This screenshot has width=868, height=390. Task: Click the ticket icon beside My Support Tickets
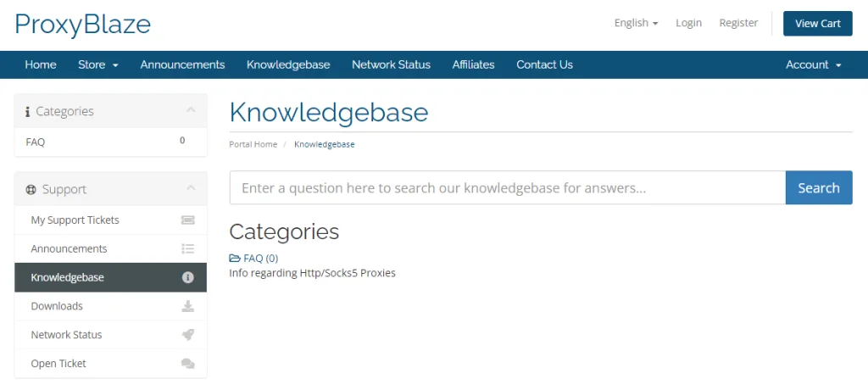pyautogui.click(x=187, y=220)
